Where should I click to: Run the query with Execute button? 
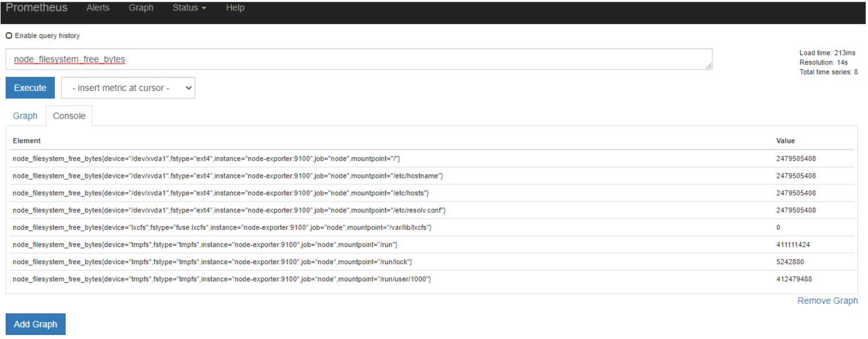30,88
